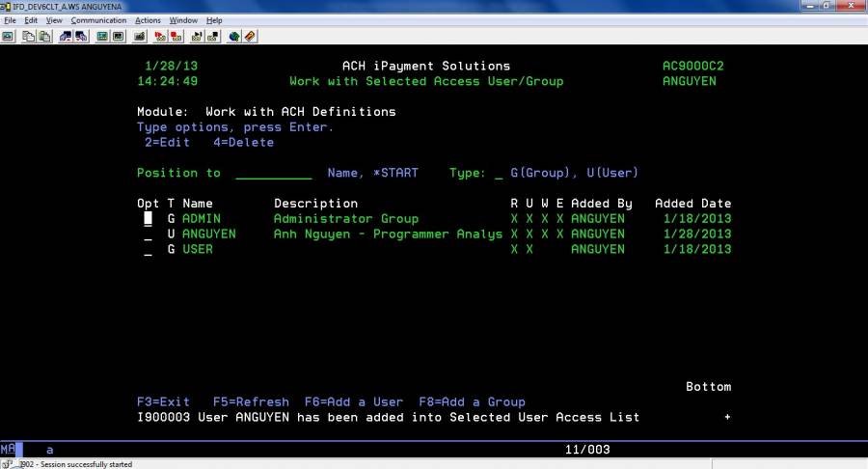The height and width of the screenshot is (469, 868).
Task: Click the Send file to host icon
Action: [66, 37]
